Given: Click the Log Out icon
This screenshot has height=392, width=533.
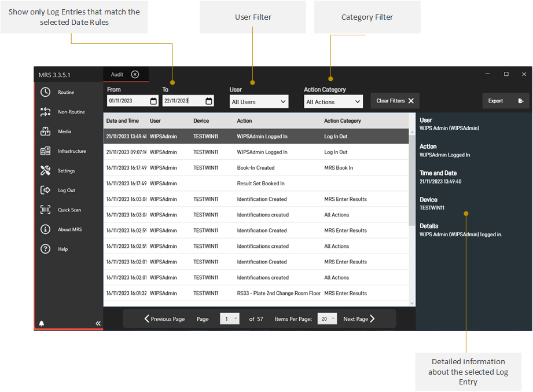Looking at the screenshot, I should point(46,190).
